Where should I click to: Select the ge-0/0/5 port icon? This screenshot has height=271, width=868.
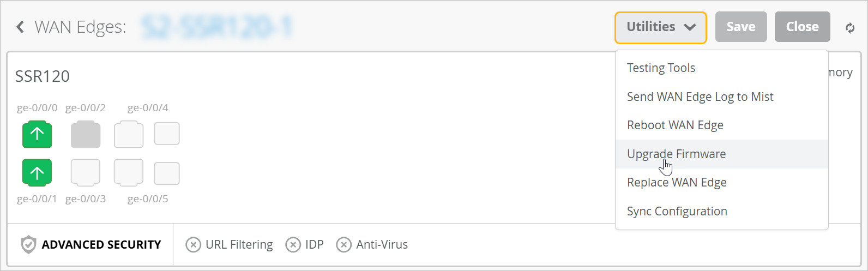[129, 173]
